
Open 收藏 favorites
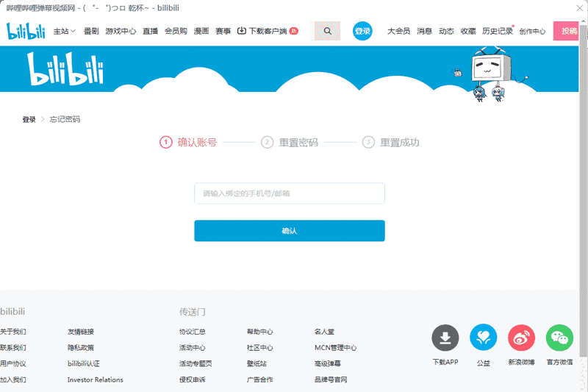coord(468,31)
